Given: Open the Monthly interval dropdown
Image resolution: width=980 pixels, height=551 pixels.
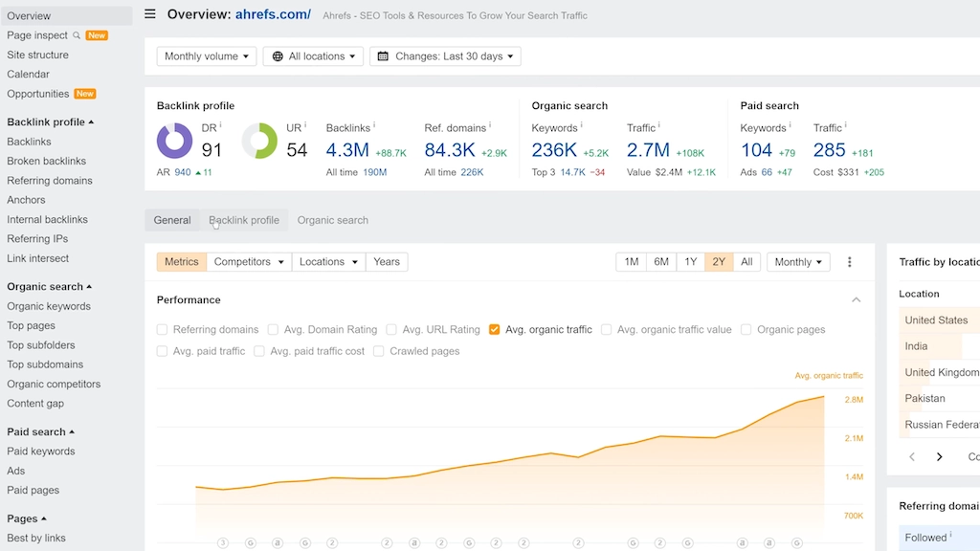Looking at the screenshot, I should pos(798,262).
